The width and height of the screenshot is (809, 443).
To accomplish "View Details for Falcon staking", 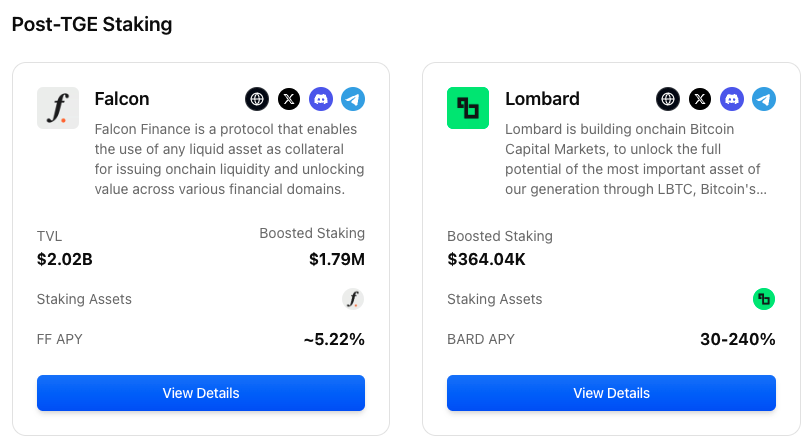I will click(201, 393).
